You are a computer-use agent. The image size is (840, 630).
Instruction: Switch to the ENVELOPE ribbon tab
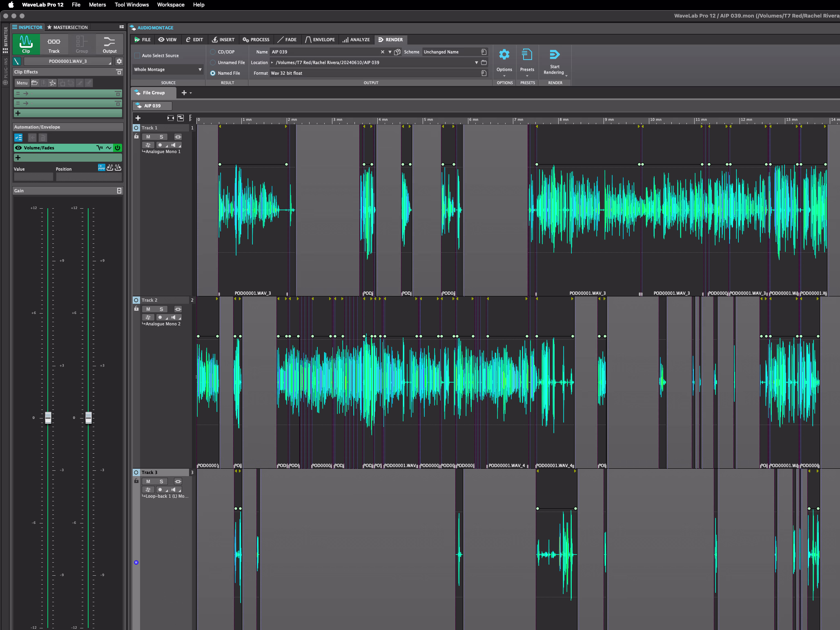[x=320, y=40]
